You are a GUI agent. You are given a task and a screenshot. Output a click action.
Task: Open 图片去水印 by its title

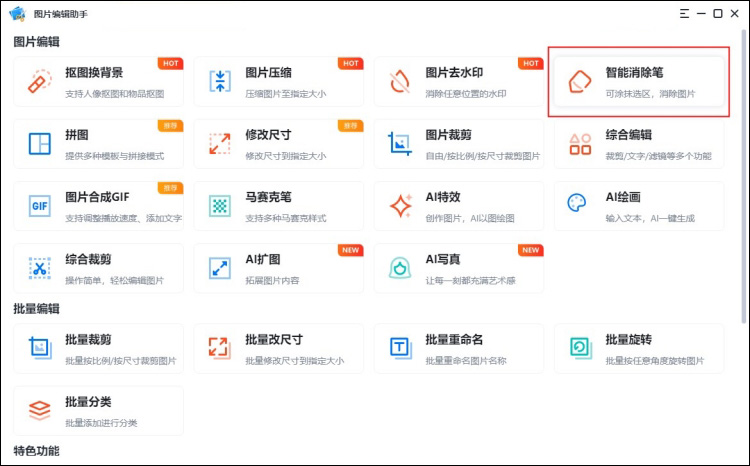pyautogui.click(x=454, y=73)
